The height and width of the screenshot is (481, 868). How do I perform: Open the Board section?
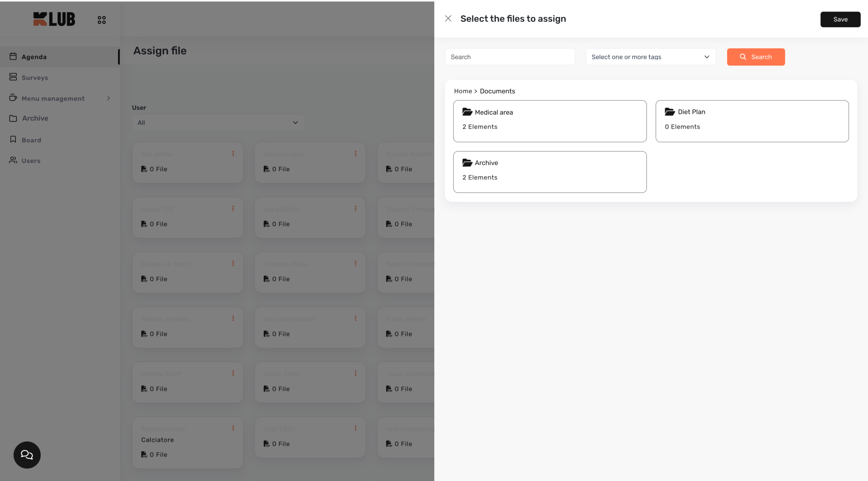click(x=31, y=140)
